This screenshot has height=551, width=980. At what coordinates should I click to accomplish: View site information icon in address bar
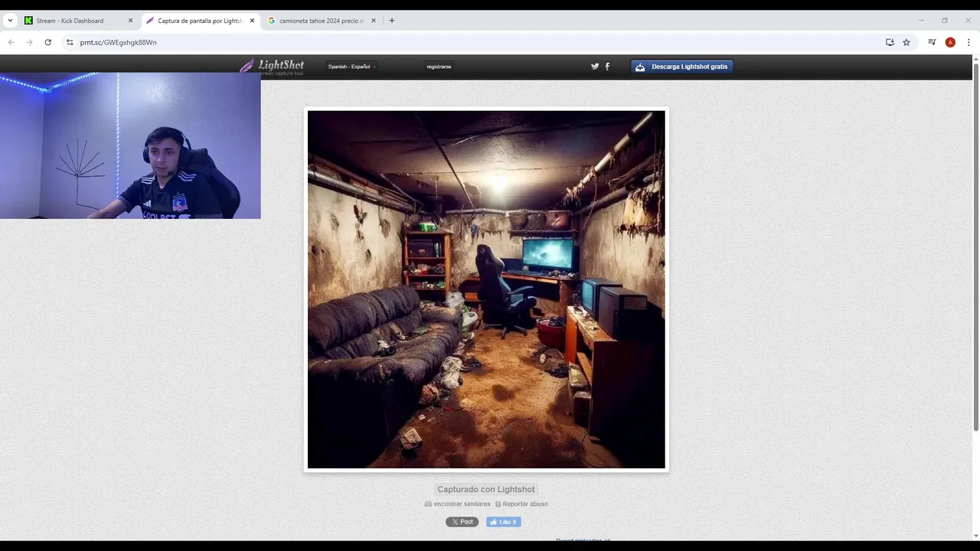click(70, 42)
